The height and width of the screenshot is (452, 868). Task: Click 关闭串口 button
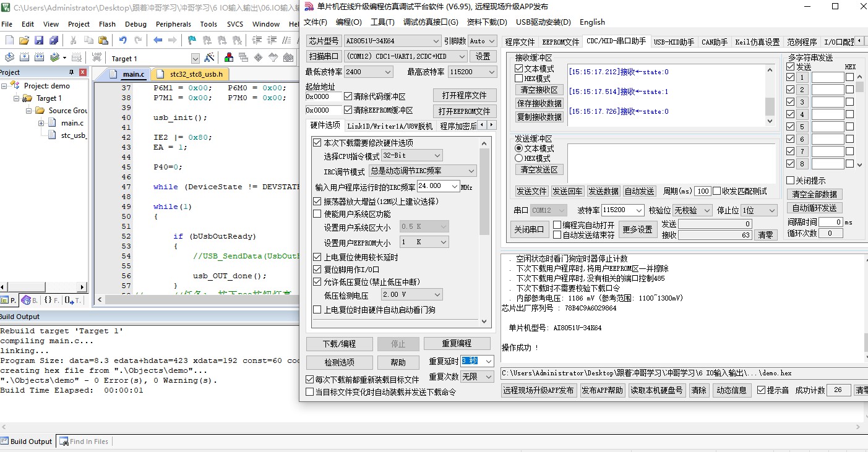530,229
